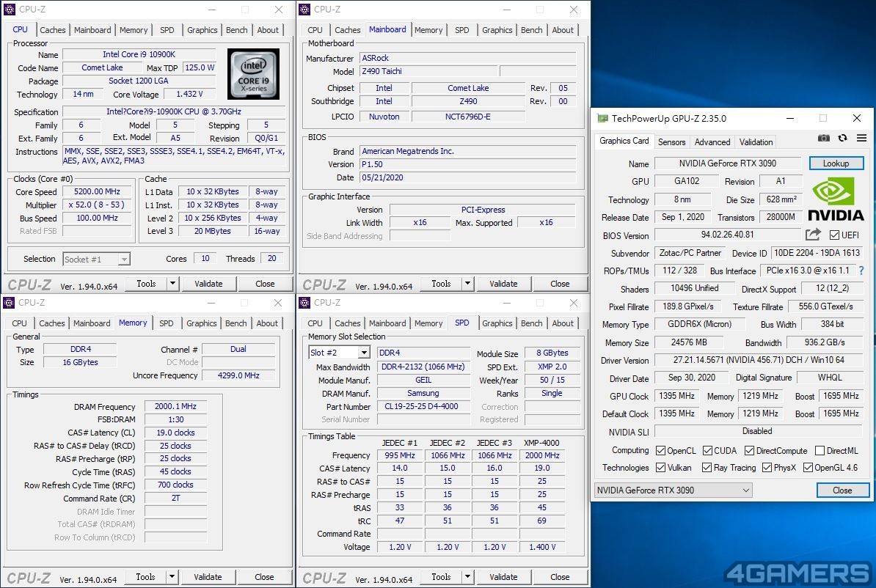
Task: Click the GPU-Z BIOS Version field '94.02.26.40.81'
Action: pos(727,235)
